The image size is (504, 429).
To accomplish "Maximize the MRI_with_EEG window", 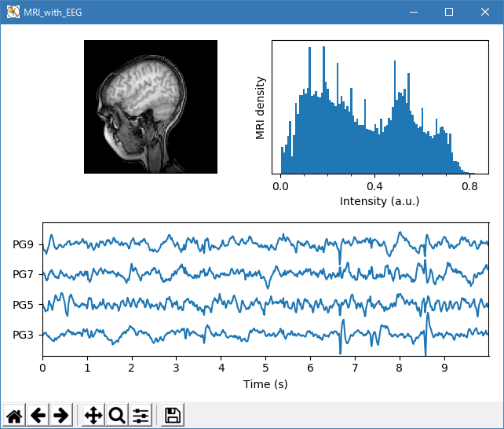I will 449,13.
